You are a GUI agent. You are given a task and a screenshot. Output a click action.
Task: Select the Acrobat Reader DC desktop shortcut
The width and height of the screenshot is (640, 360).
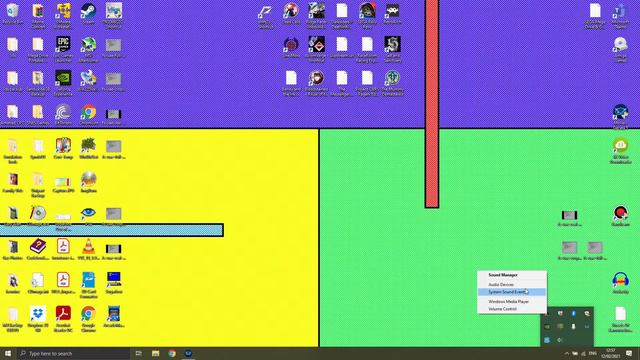(63, 319)
